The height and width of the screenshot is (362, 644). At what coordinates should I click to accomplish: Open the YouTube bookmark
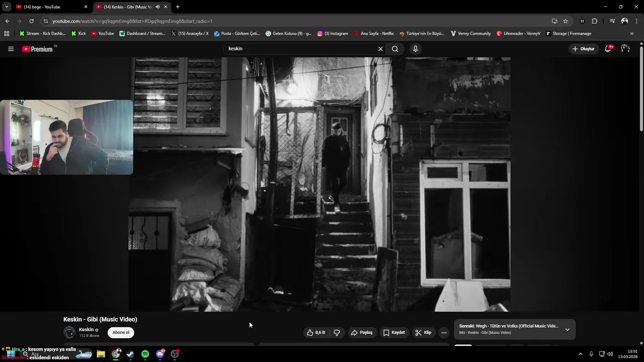103,34
